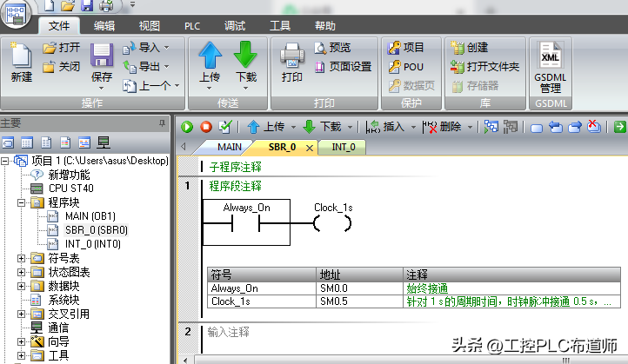Expand the 符号表 tree node
Viewport: 628px width, 364px height.
pos(22,258)
